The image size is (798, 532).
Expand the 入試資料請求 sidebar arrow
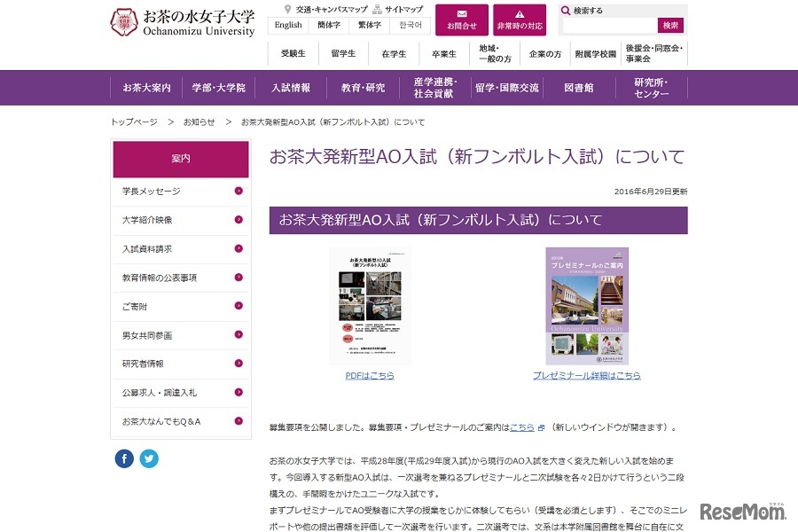point(239,249)
